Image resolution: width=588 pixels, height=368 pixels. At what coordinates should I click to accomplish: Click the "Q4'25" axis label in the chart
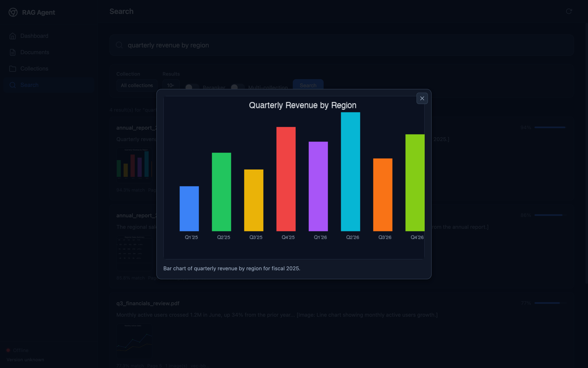click(x=288, y=237)
